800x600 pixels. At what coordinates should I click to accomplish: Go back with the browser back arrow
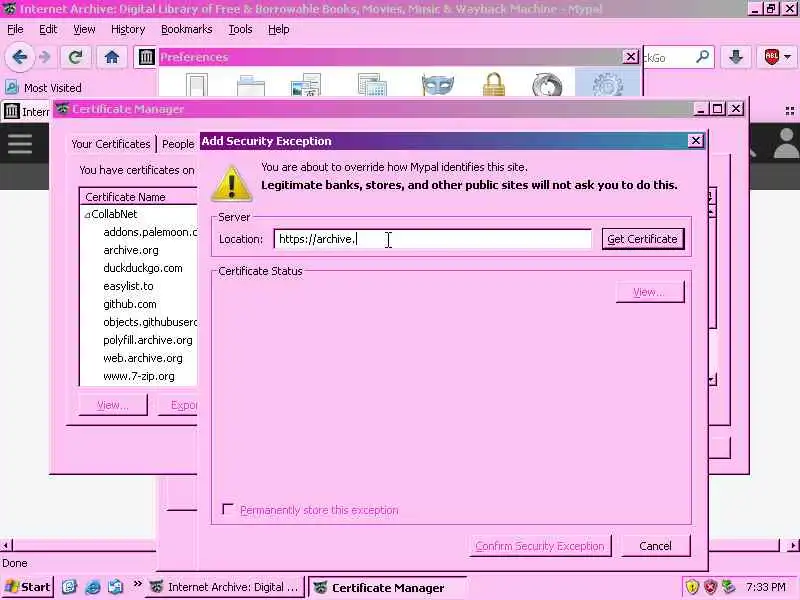[19, 57]
